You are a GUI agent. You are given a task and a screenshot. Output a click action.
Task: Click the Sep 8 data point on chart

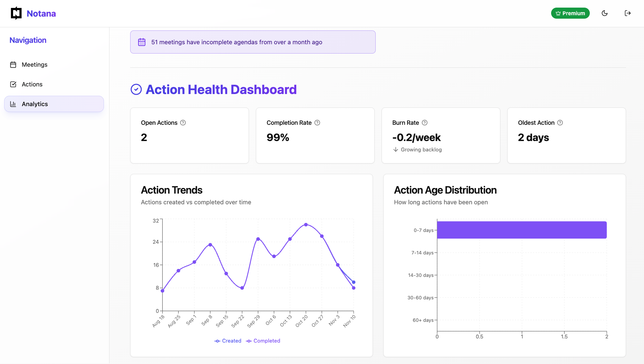(210, 245)
